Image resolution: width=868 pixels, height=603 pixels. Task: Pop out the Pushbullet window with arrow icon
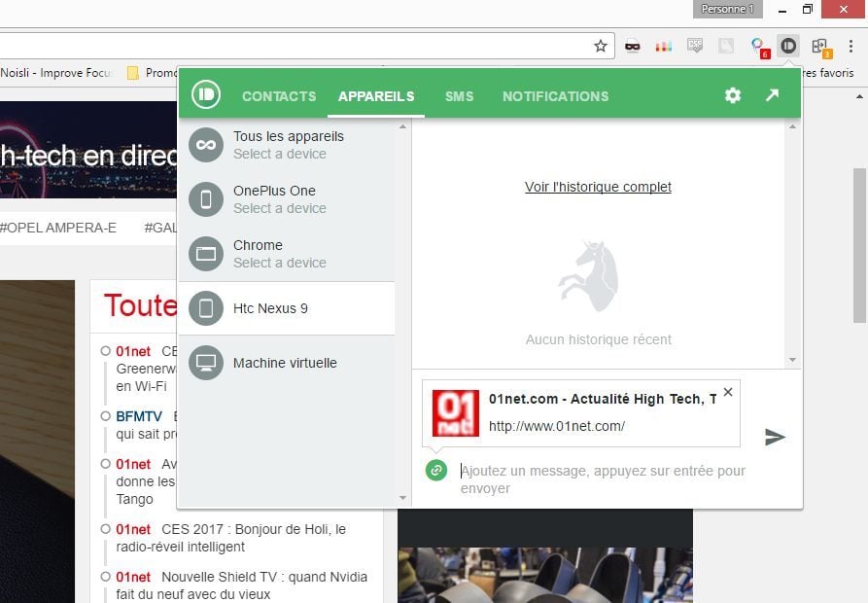[772, 95]
